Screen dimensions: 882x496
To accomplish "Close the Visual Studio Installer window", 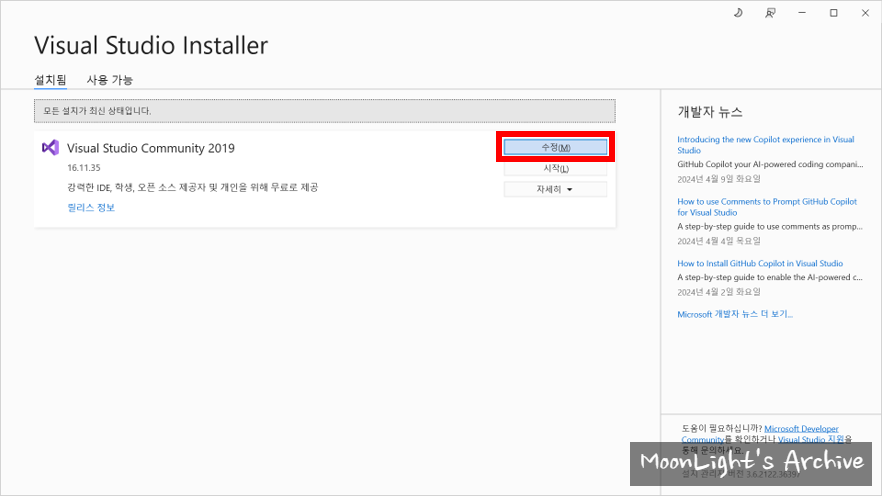I will [865, 12].
